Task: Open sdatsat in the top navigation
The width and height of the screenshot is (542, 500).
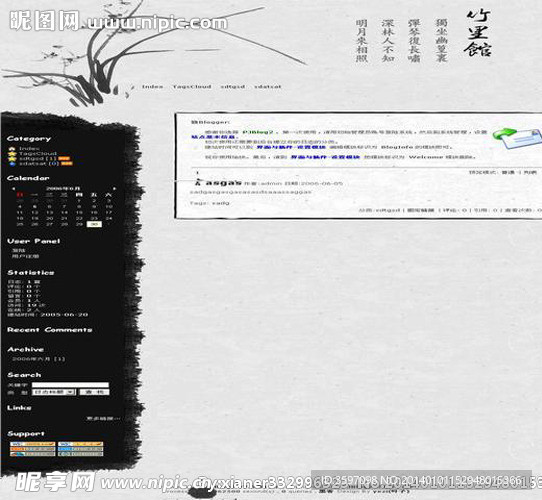Action: click(x=268, y=86)
